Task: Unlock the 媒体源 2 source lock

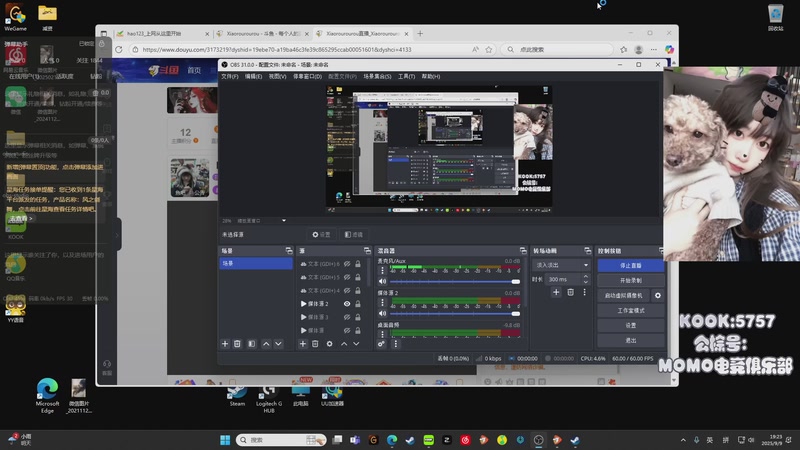Action: 358,304
